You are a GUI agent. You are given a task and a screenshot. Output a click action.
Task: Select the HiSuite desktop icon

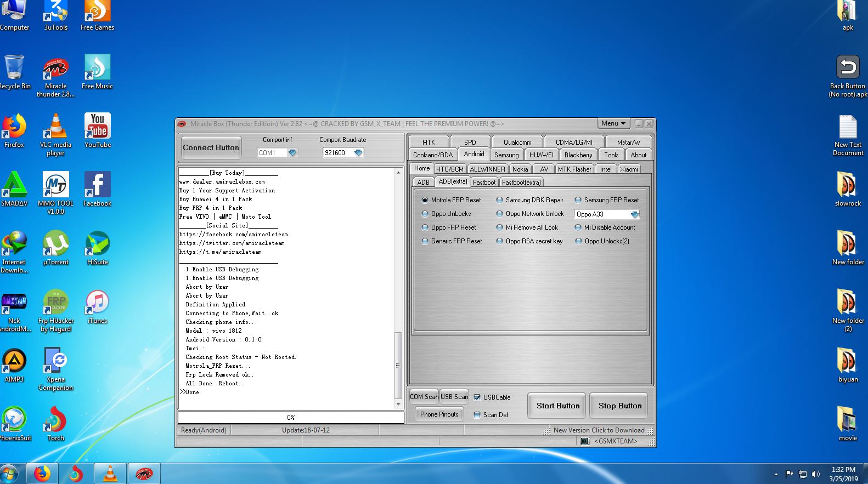click(98, 248)
